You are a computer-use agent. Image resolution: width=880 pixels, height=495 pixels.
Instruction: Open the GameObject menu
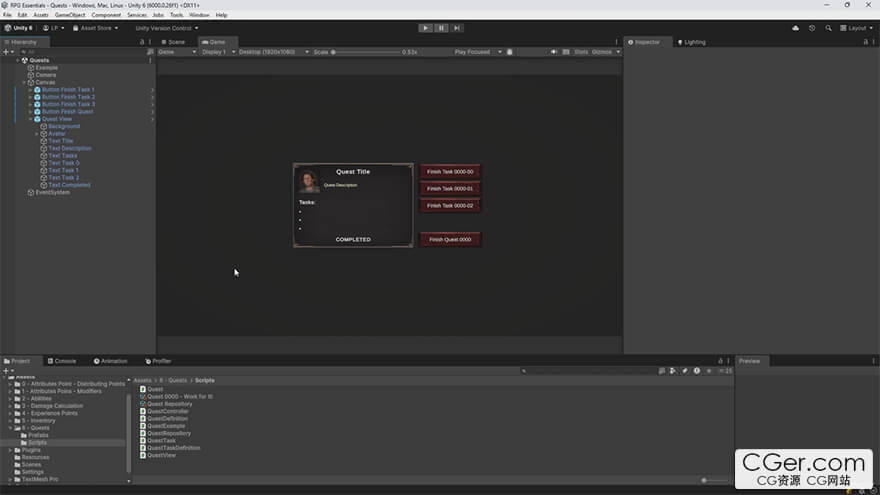coord(69,15)
